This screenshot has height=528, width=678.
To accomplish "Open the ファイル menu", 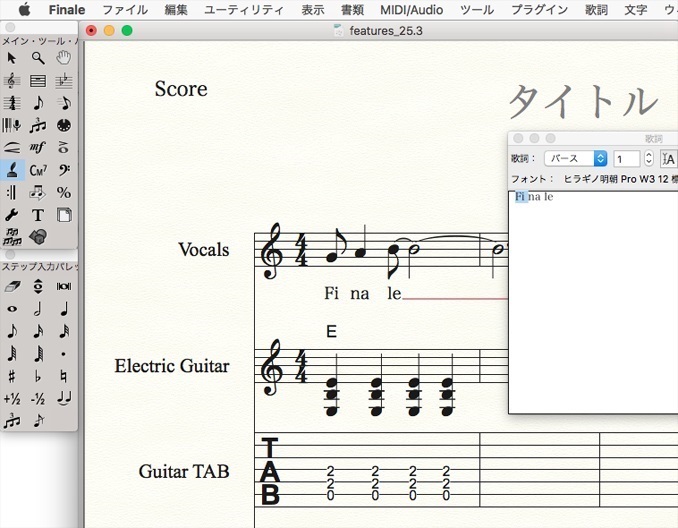I will click(x=125, y=10).
